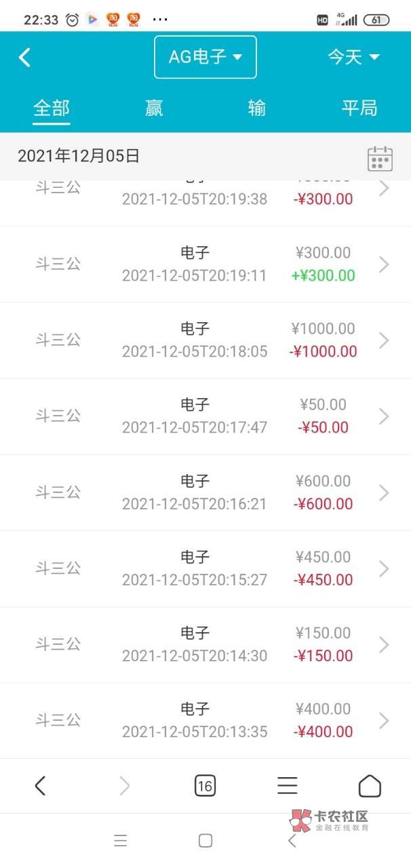The height and width of the screenshot is (868, 411).
Task: Open the 今天 date range dropdown
Action: click(x=353, y=58)
